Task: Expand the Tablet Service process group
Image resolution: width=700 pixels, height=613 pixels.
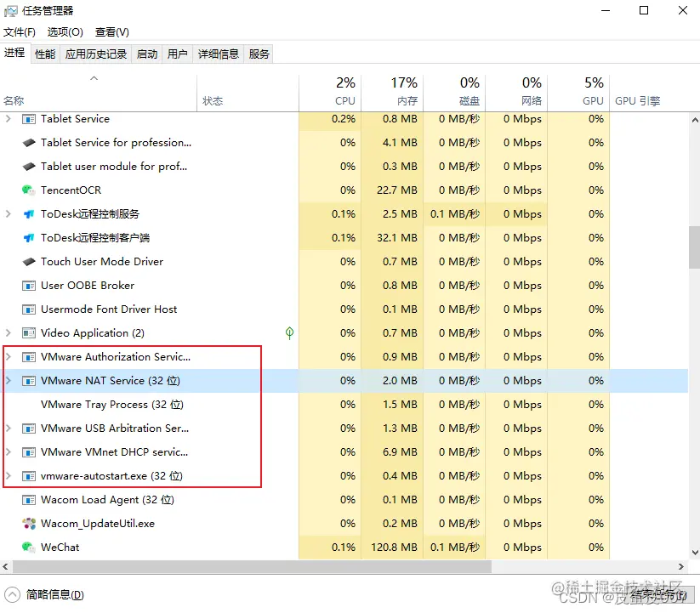Action: [x=8, y=119]
